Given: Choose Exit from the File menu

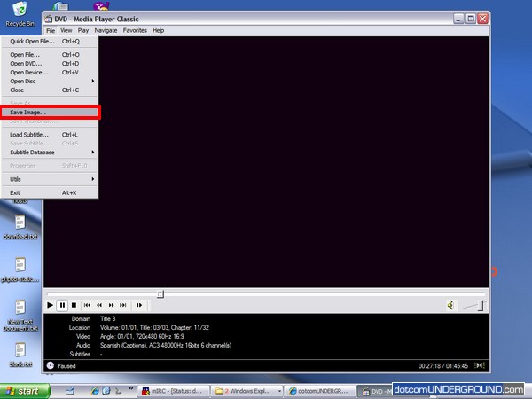Looking at the screenshot, I should [x=50, y=192].
